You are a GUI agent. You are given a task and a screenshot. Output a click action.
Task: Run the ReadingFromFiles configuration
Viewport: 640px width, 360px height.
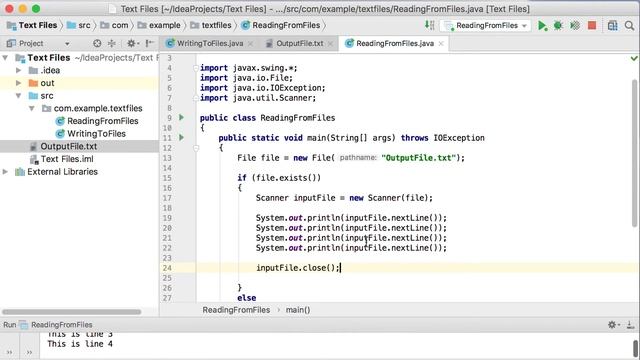[x=542, y=26]
